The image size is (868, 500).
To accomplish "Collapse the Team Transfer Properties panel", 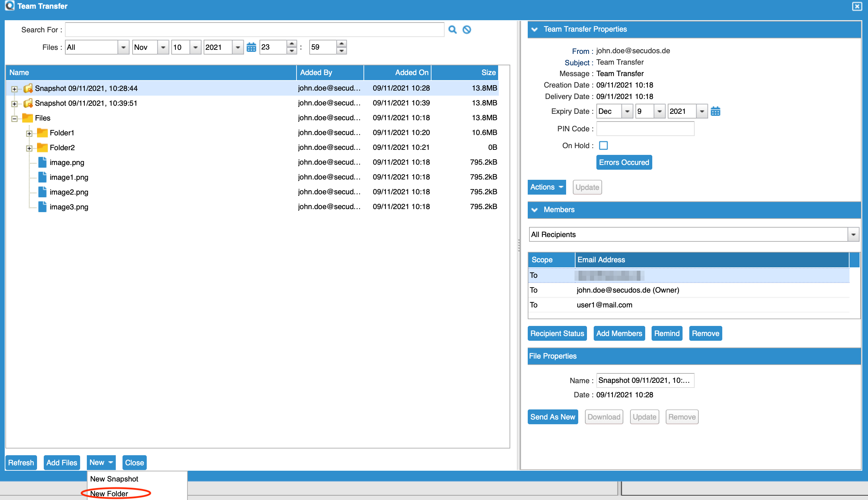I will coord(534,30).
